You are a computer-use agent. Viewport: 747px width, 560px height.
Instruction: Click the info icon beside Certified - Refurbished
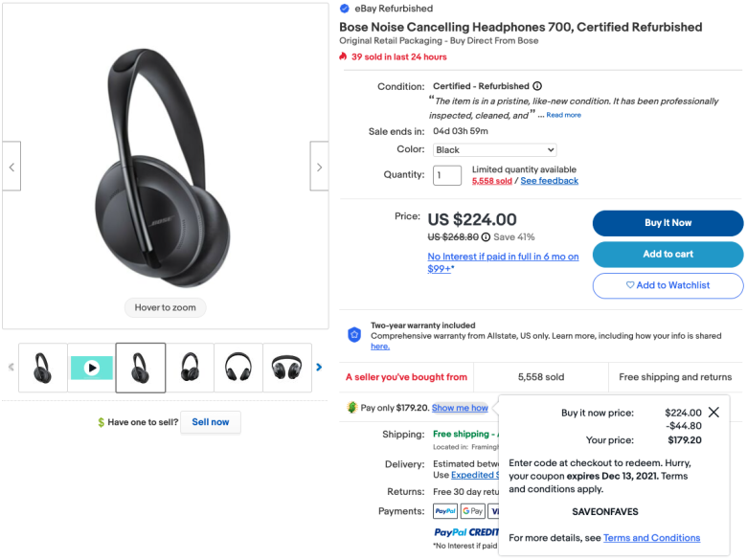(537, 86)
